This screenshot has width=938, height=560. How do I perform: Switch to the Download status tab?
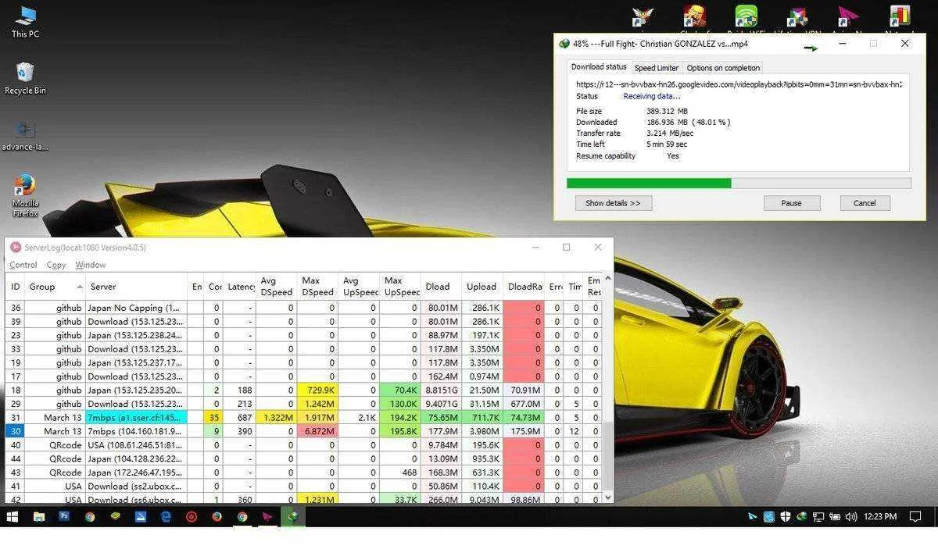(x=599, y=67)
